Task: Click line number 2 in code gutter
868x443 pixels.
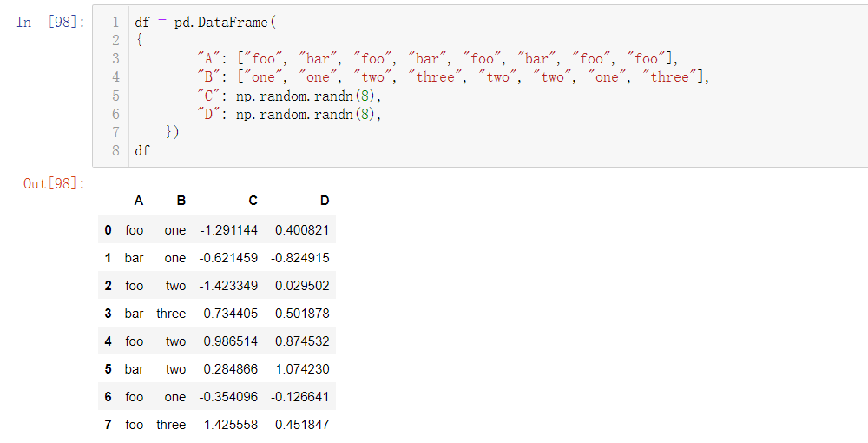Action: pos(115,41)
